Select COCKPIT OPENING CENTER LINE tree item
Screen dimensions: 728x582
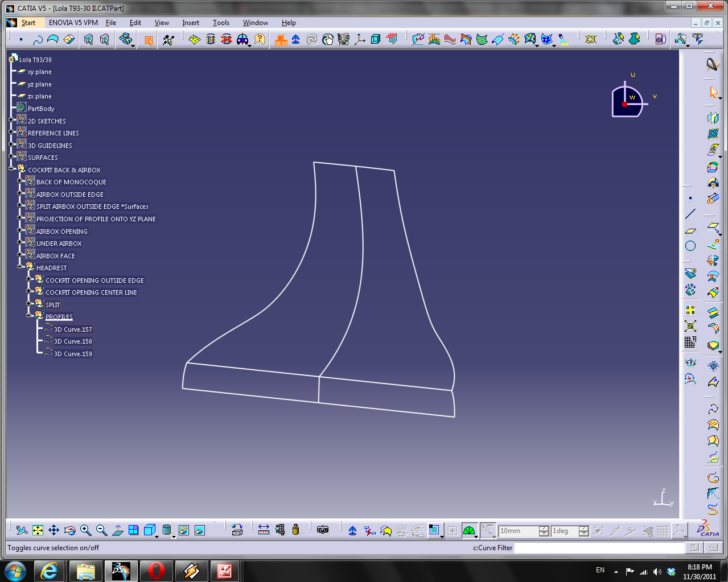point(91,292)
